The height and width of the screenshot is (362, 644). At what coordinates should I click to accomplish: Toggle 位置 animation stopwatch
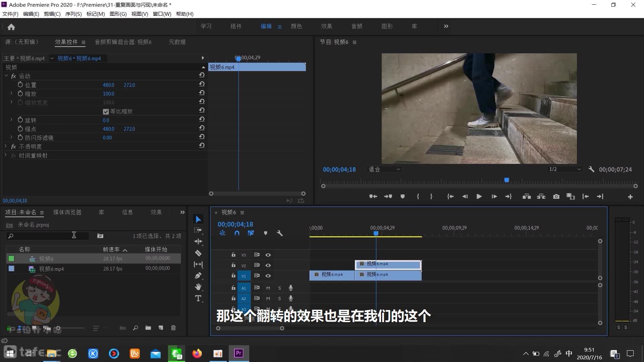(x=20, y=84)
